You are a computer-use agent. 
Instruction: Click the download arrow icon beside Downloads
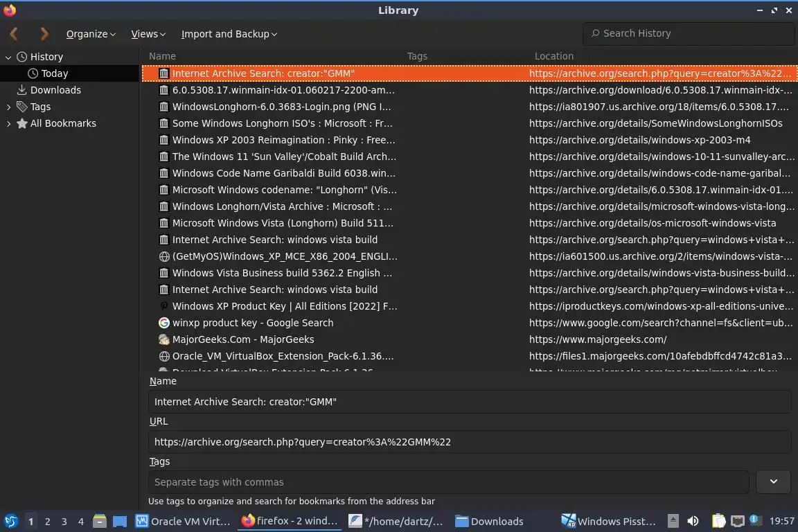(22, 90)
